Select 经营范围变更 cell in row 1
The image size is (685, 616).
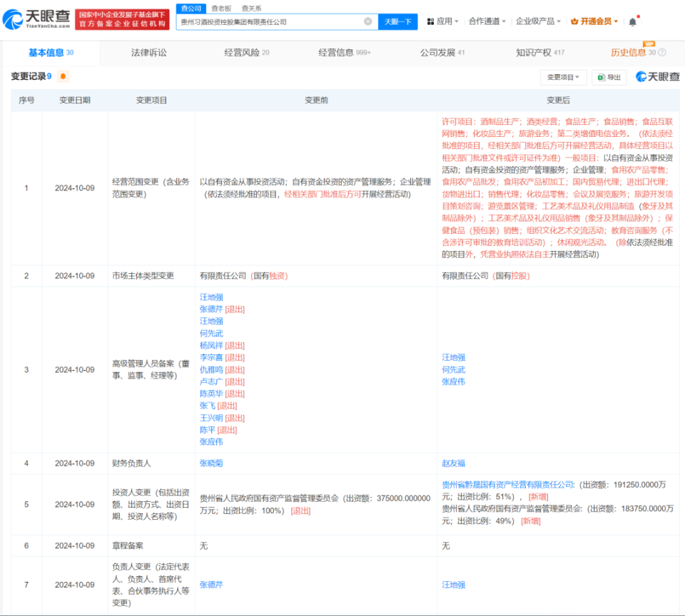[x=151, y=188]
